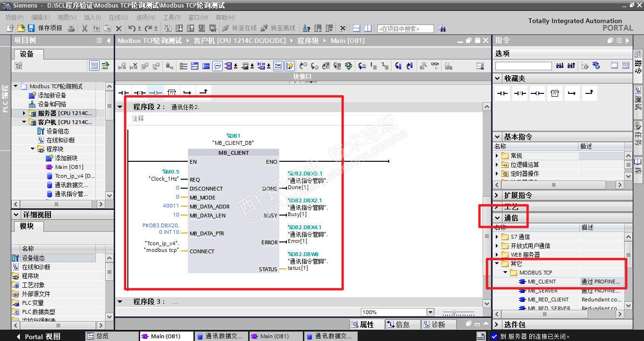Image resolution: width=644 pixels, height=341 pixels.
Task: Click the compile icon in the main toolbar
Action: tap(168, 28)
